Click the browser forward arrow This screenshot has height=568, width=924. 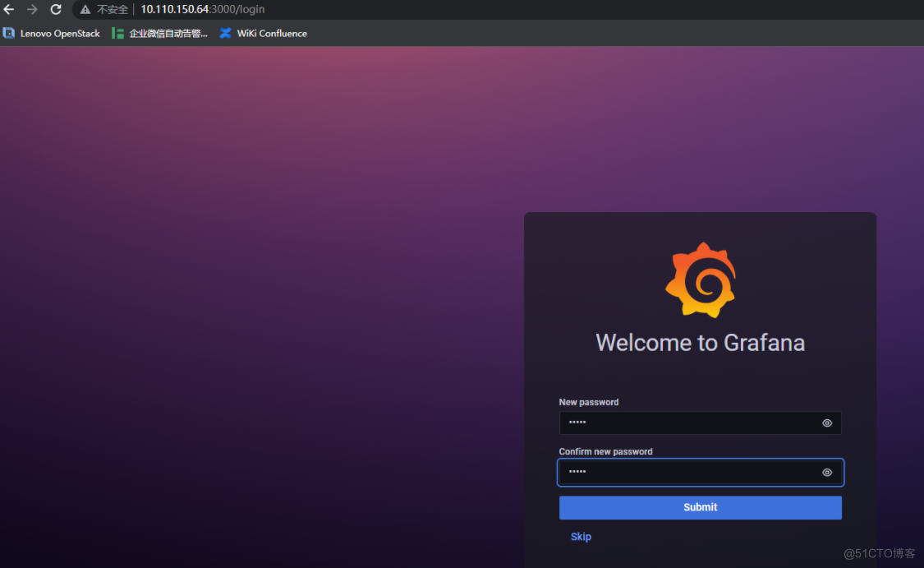tap(32, 9)
